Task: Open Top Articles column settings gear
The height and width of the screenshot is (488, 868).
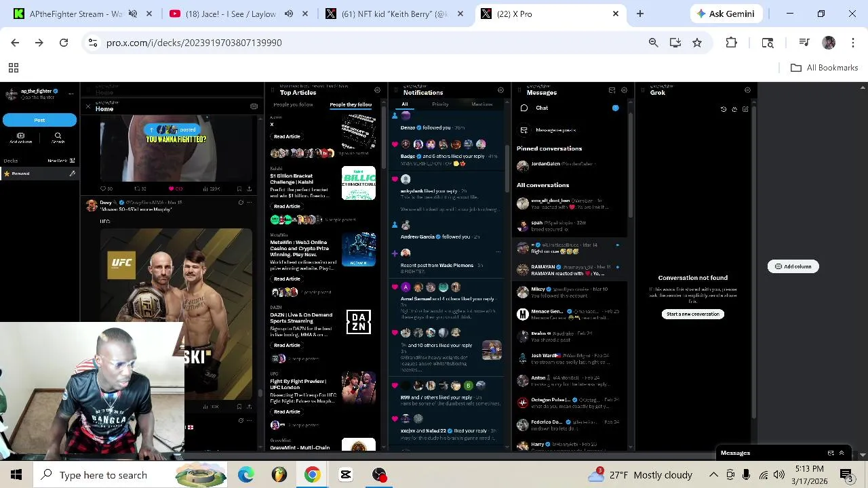Action: (378, 90)
